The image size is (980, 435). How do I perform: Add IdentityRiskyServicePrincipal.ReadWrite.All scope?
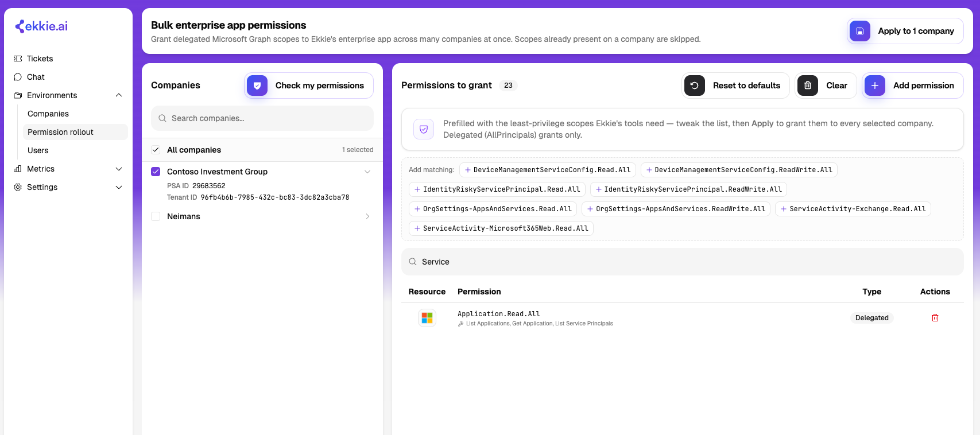coord(688,189)
